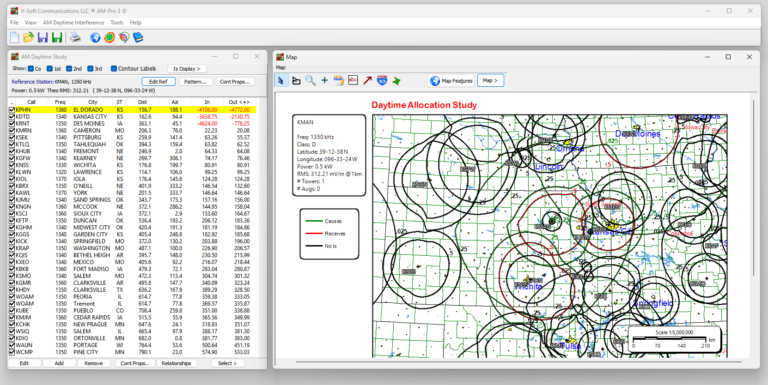Uncheck the KDTD station row checkbox
Image resolution: width=768 pixels, height=385 pixels.
12,117
